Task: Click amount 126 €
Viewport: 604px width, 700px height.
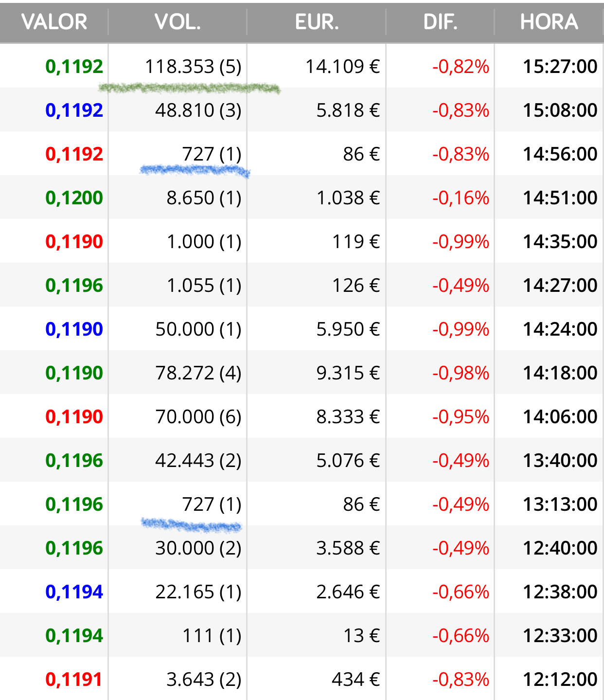Action: pyautogui.click(x=355, y=286)
